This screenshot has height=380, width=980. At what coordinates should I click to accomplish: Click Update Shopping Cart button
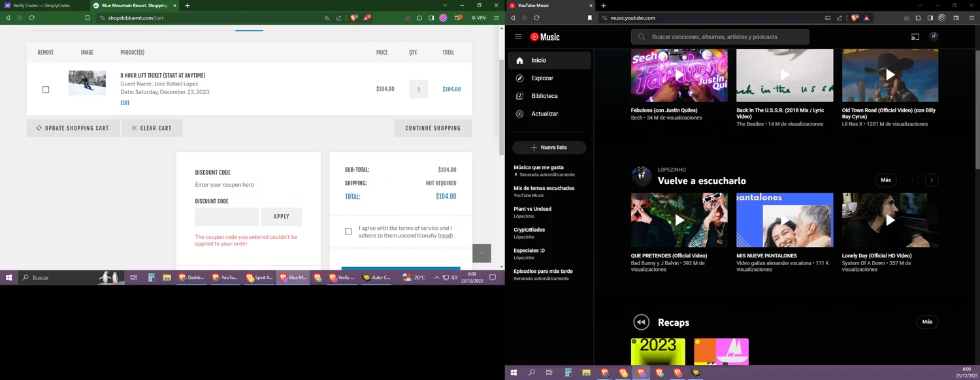(x=73, y=128)
